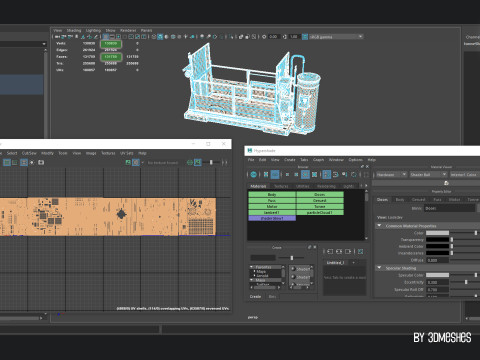Click the Material Viewer render settings icon
480x360 pixels.
[x=446, y=183]
